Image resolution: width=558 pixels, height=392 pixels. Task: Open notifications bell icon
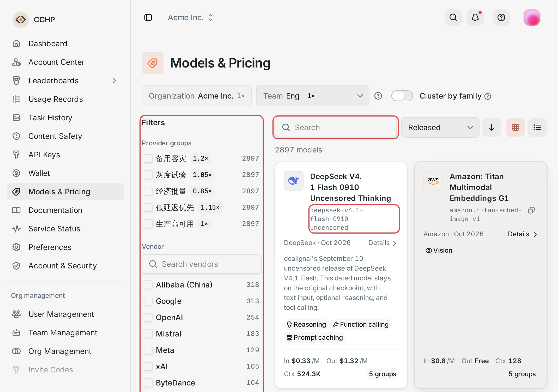click(x=475, y=17)
